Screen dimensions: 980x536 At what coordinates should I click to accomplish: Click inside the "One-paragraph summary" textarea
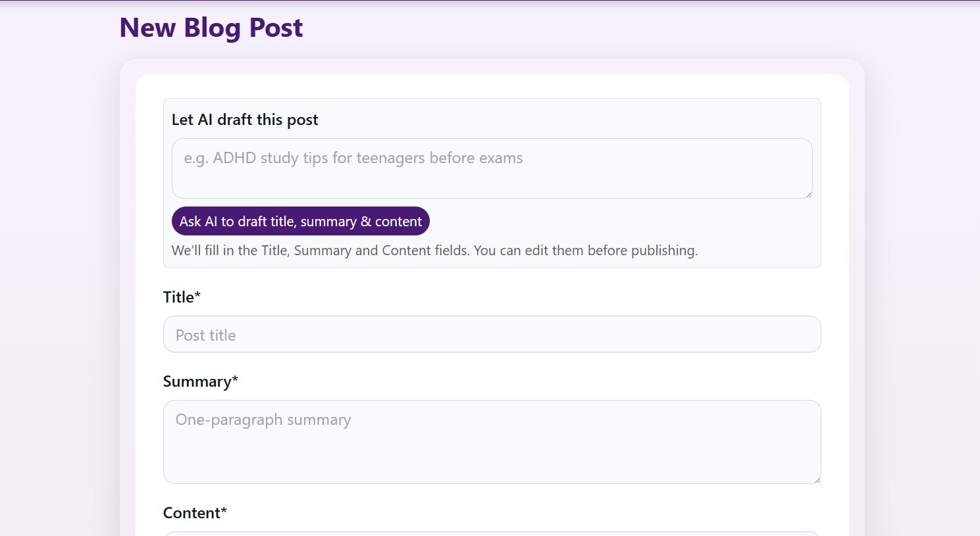pos(492,441)
